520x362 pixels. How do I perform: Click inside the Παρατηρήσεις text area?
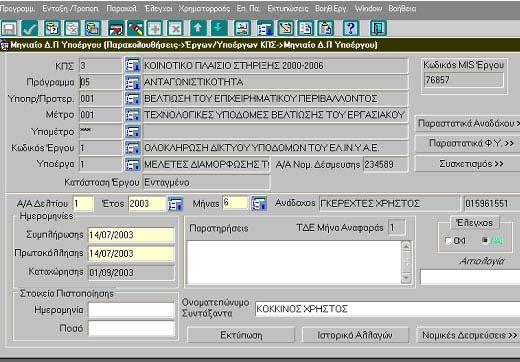pyautogui.click(x=294, y=263)
